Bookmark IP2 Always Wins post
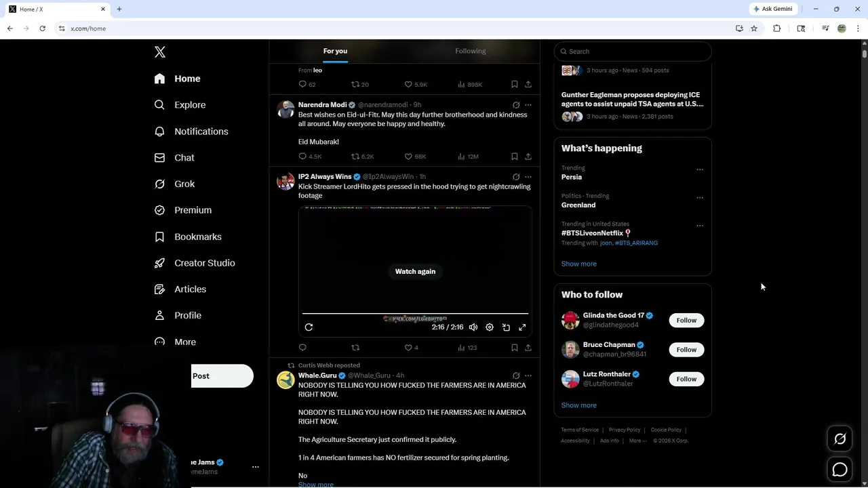Screen dimensions: 868x488 pos(515,348)
